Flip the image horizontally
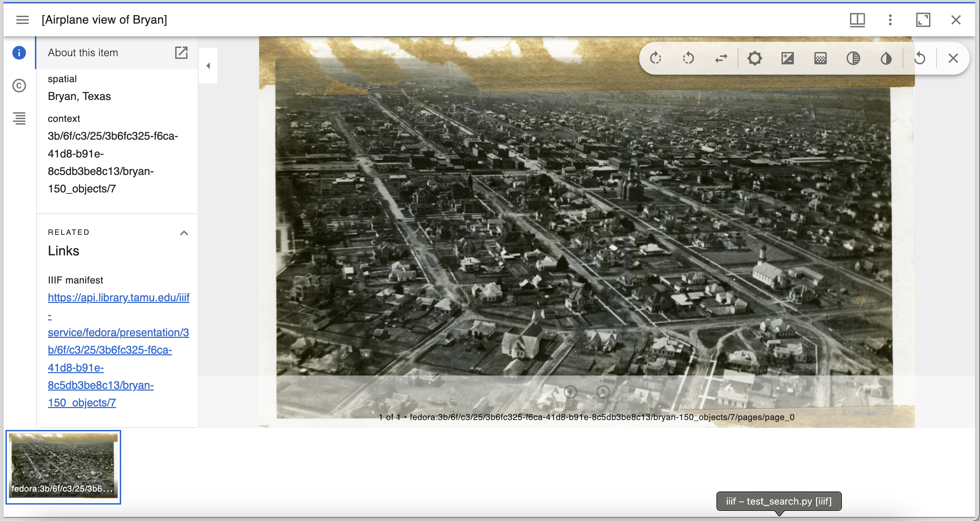Image resolution: width=980 pixels, height=521 pixels. click(x=721, y=58)
